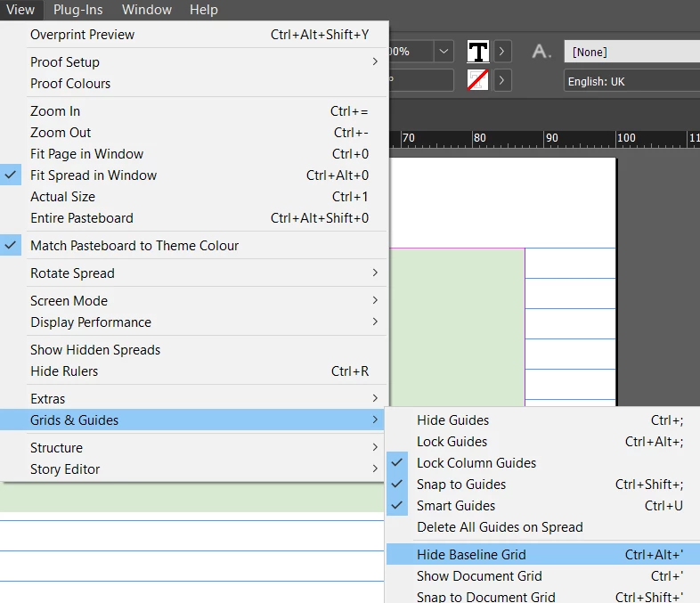This screenshot has height=603, width=700.
Task: Choose Zoom Out
Action: click(x=193, y=132)
